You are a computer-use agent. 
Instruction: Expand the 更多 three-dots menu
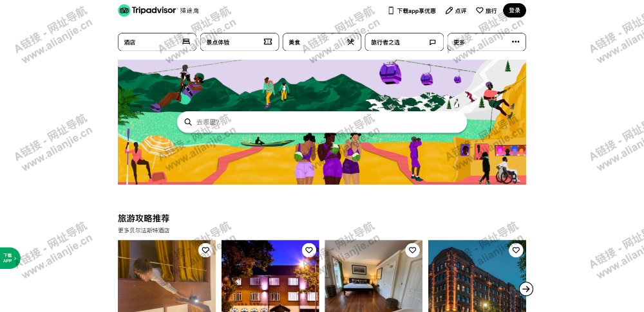(x=515, y=42)
